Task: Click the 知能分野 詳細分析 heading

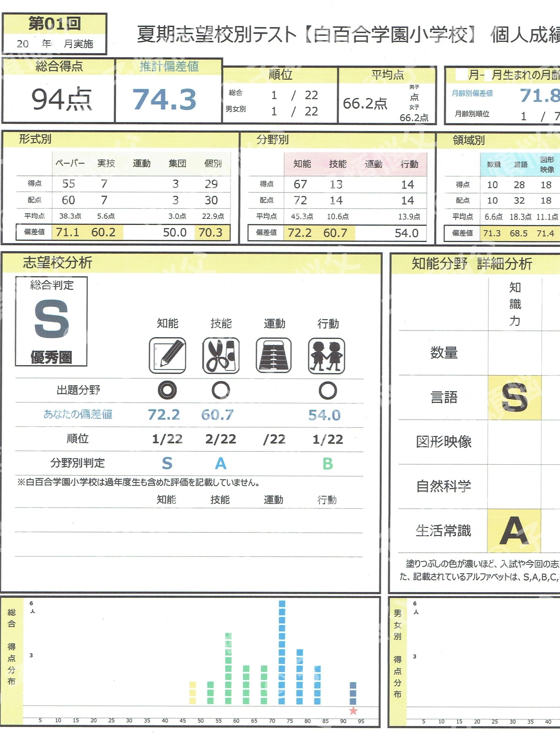Action: (472, 263)
